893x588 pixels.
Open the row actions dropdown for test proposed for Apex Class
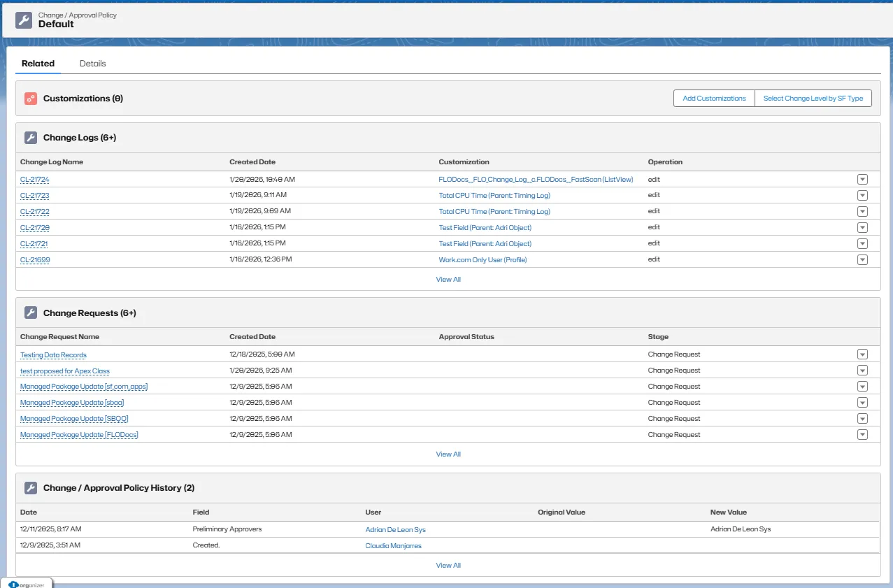point(862,370)
